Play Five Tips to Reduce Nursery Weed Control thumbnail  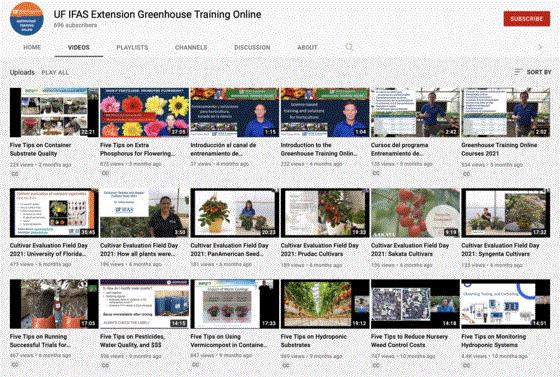click(x=415, y=304)
